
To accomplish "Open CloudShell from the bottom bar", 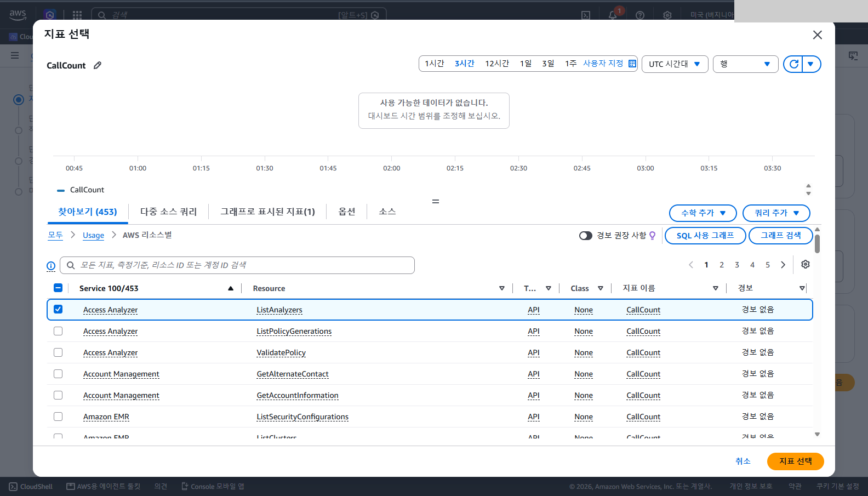I will tap(31, 486).
